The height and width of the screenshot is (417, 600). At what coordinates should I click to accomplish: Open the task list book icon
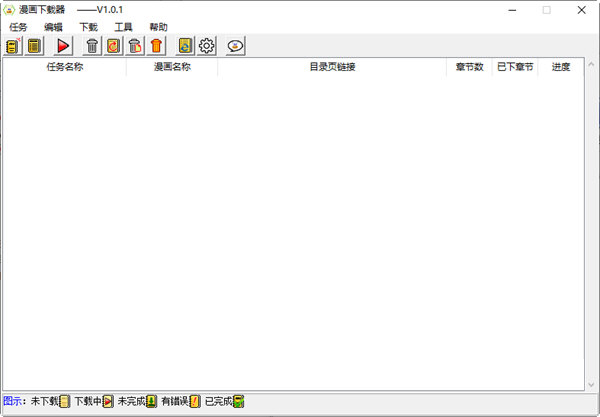34,46
